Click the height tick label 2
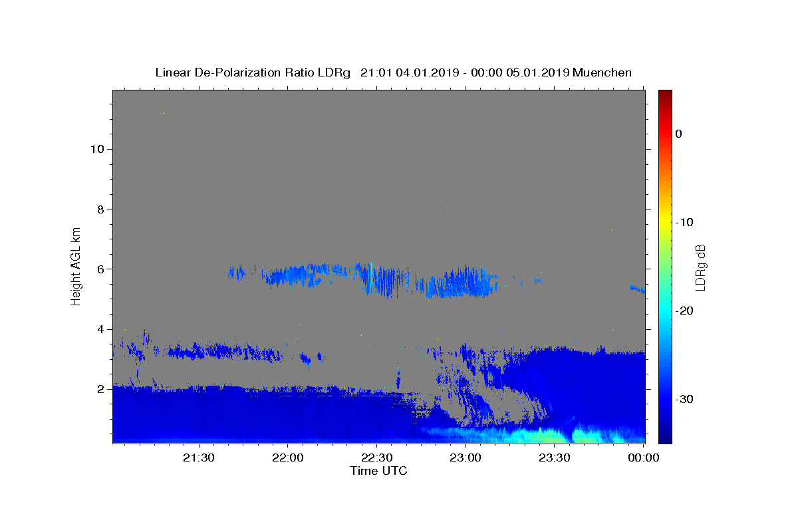 click(x=101, y=389)
